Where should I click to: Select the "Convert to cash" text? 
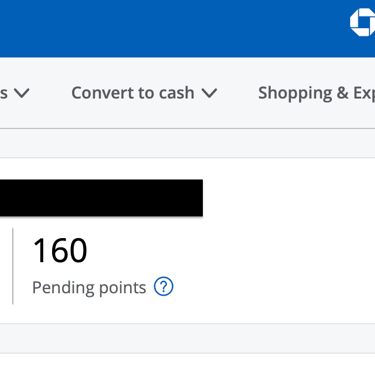coord(133,93)
